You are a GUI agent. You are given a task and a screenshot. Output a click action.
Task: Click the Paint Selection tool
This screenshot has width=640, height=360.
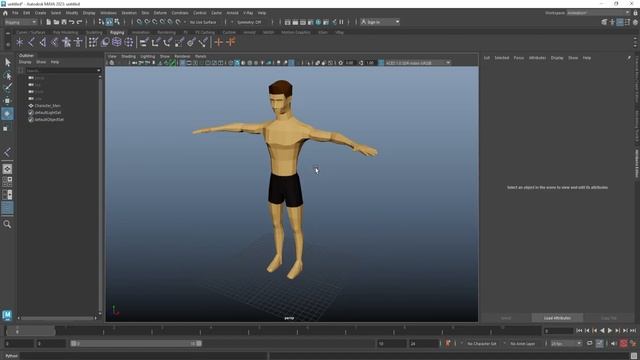tap(7, 87)
